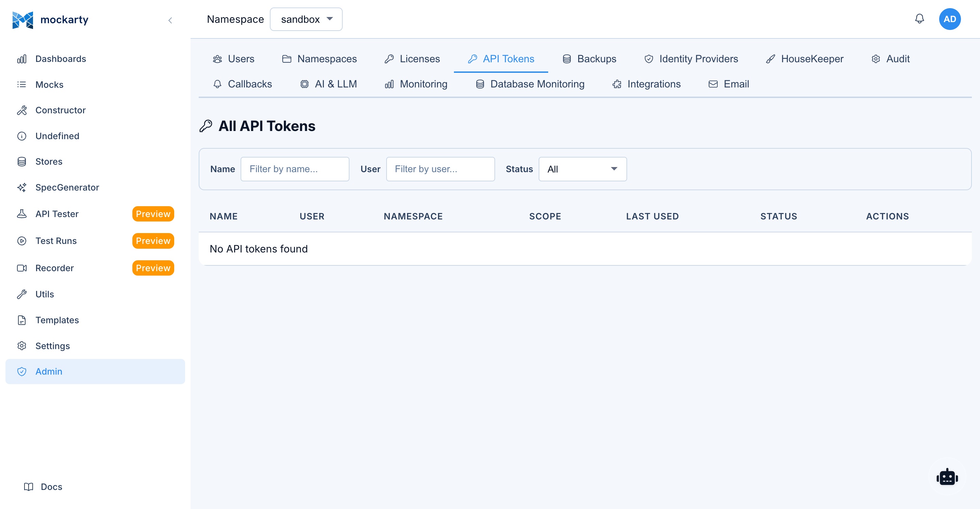Click the Preview badge next to Test Runs
The width and height of the screenshot is (980, 509).
point(153,241)
